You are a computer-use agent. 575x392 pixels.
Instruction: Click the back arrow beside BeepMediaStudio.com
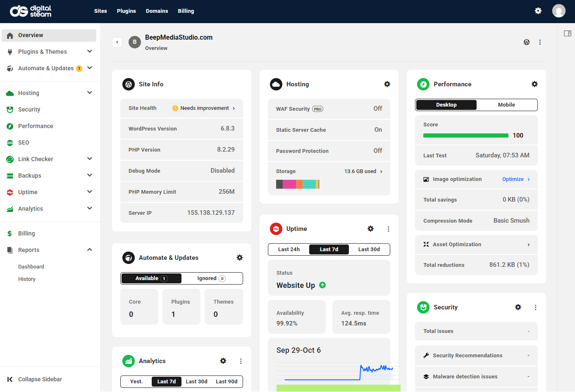[117, 42]
